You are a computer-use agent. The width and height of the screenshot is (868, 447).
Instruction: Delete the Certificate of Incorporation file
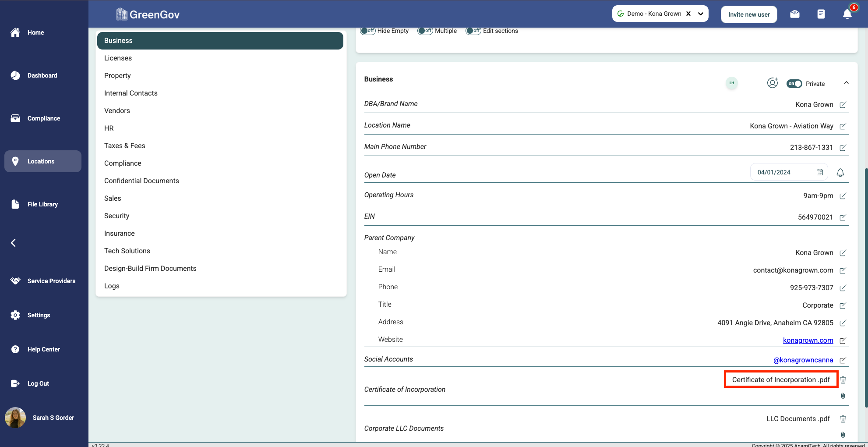click(843, 380)
